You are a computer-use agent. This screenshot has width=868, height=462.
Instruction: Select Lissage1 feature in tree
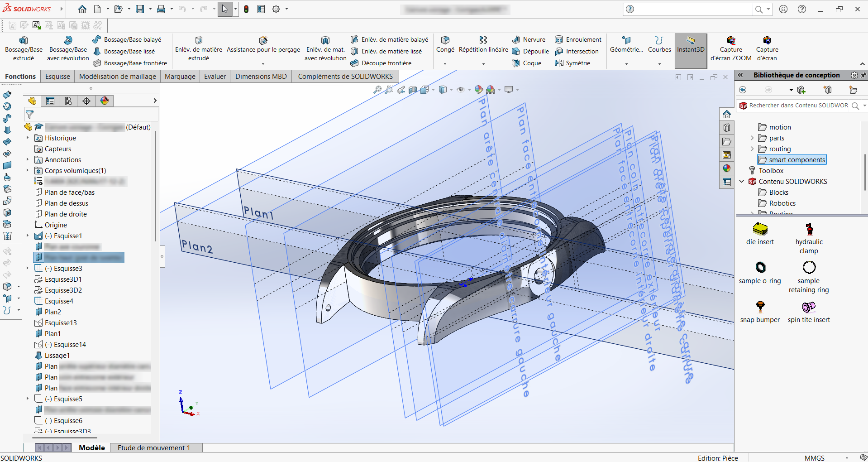click(x=57, y=356)
